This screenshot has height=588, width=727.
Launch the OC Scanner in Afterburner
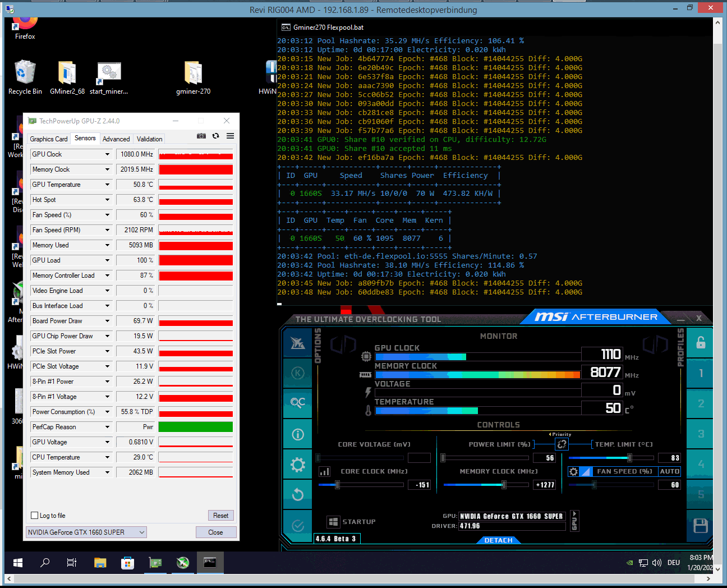(298, 402)
